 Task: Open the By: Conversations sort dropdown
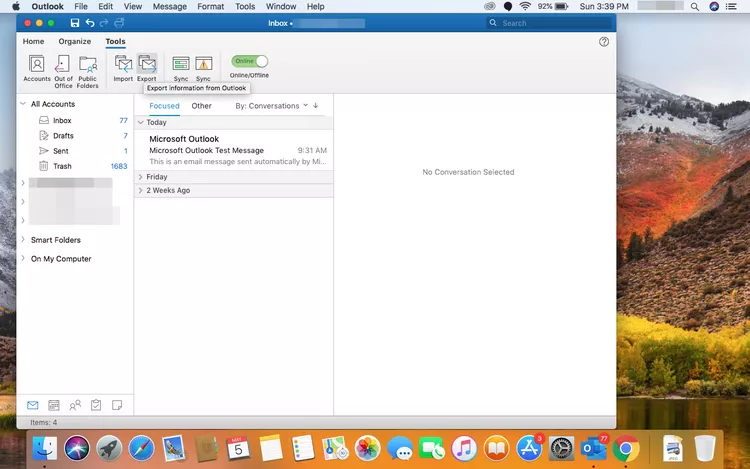271,106
